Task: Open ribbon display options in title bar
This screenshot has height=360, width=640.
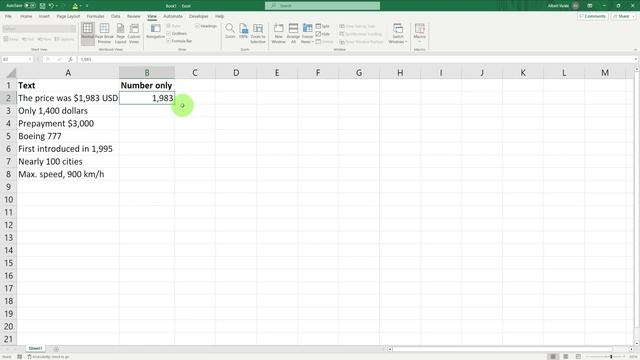Action: 590,6
